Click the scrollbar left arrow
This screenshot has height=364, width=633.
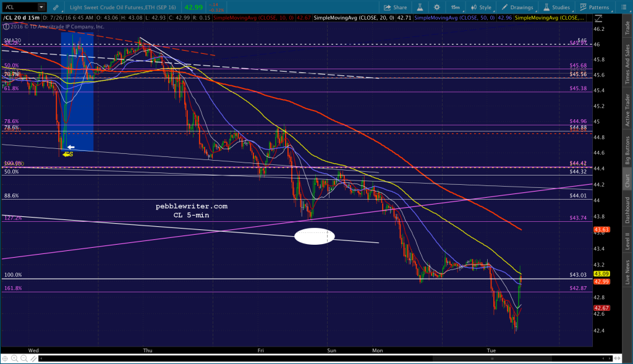tap(41, 358)
